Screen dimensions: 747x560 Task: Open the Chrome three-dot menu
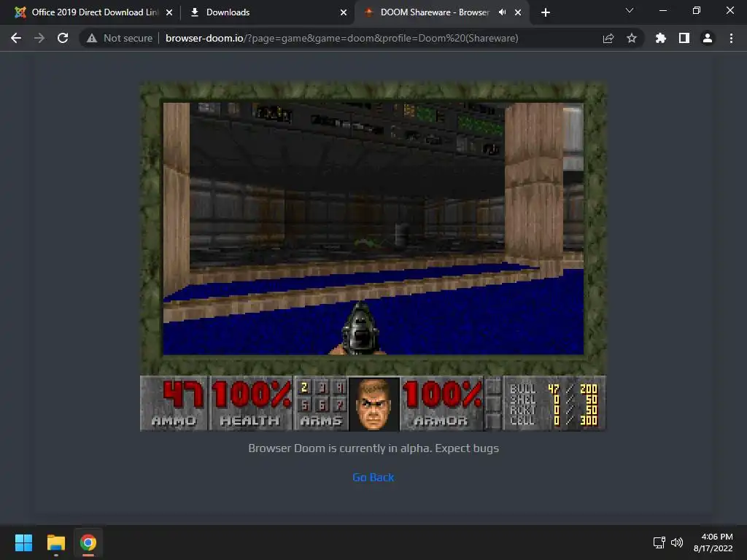(731, 38)
